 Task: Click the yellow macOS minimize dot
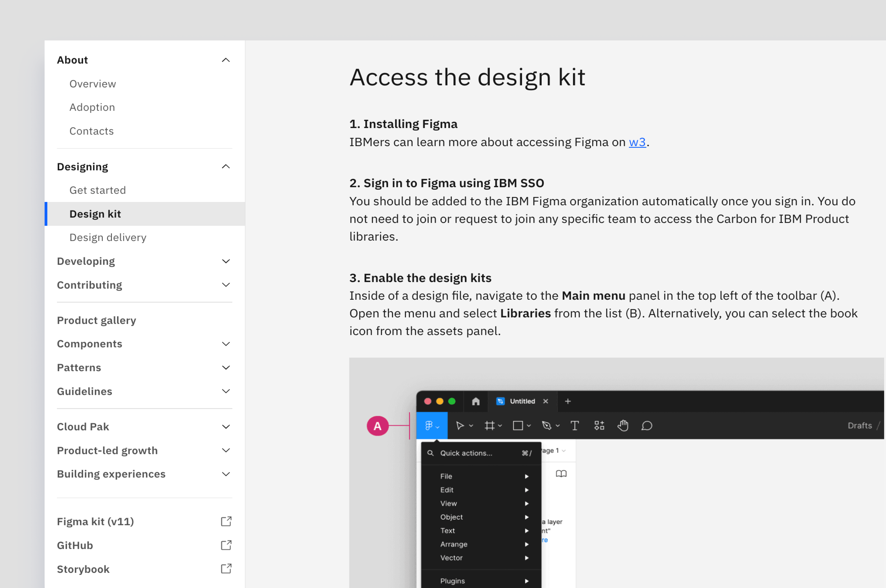[440, 401]
